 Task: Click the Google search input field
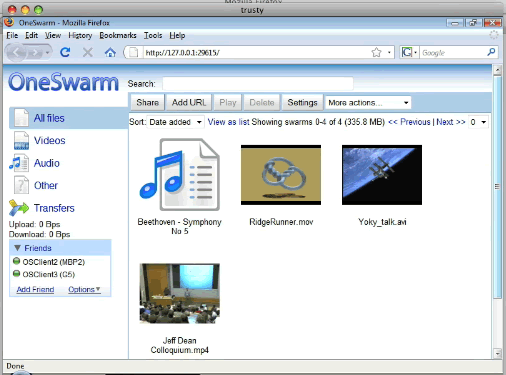(x=452, y=52)
